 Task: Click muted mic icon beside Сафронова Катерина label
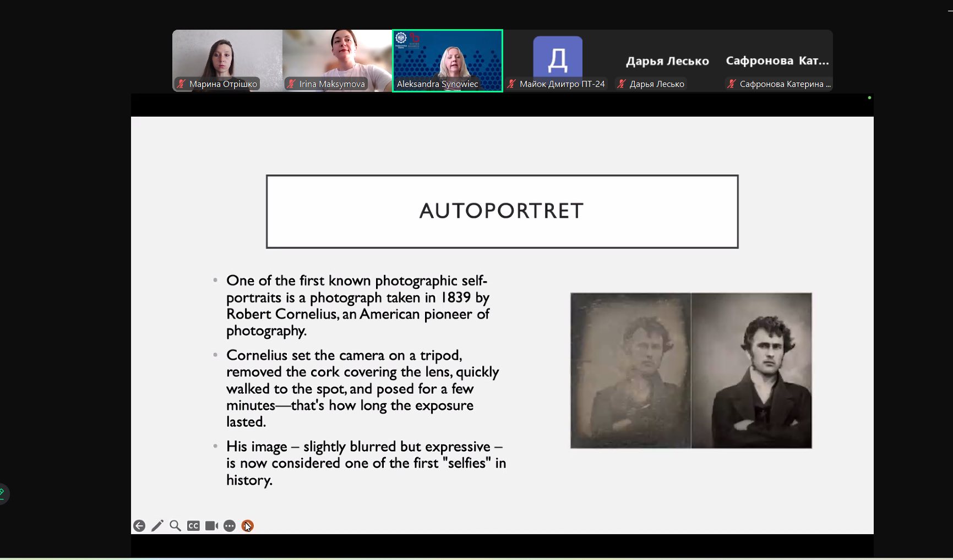(732, 84)
